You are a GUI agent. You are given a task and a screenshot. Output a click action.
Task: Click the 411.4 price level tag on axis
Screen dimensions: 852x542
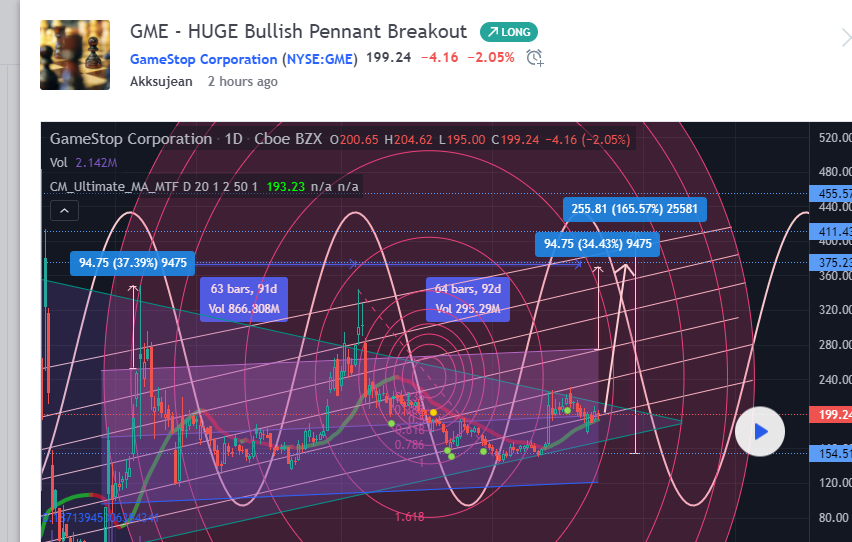pos(831,232)
